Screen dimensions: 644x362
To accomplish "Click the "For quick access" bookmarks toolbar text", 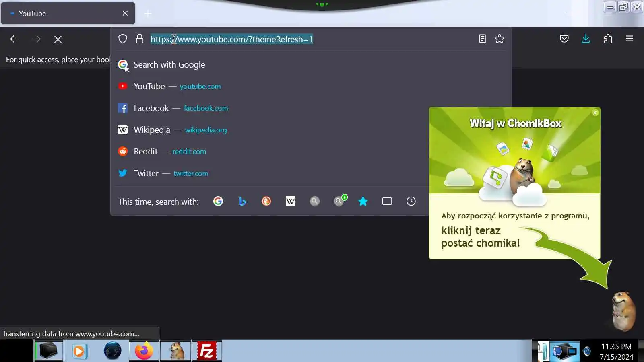I will [58, 60].
